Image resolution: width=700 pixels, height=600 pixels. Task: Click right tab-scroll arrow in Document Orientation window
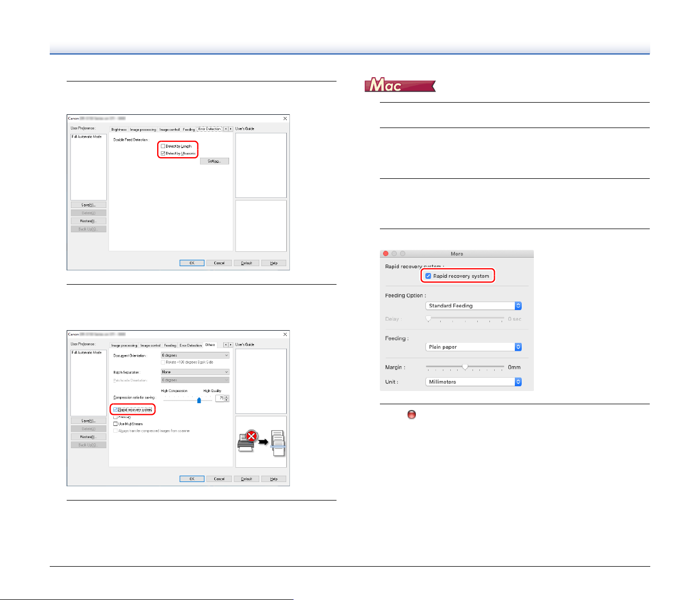tap(231, 345)
